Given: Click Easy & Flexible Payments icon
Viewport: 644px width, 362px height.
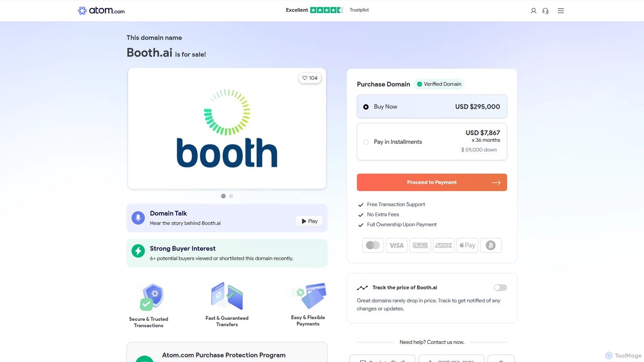Looking at the screenshot, I should pos(307,296).
